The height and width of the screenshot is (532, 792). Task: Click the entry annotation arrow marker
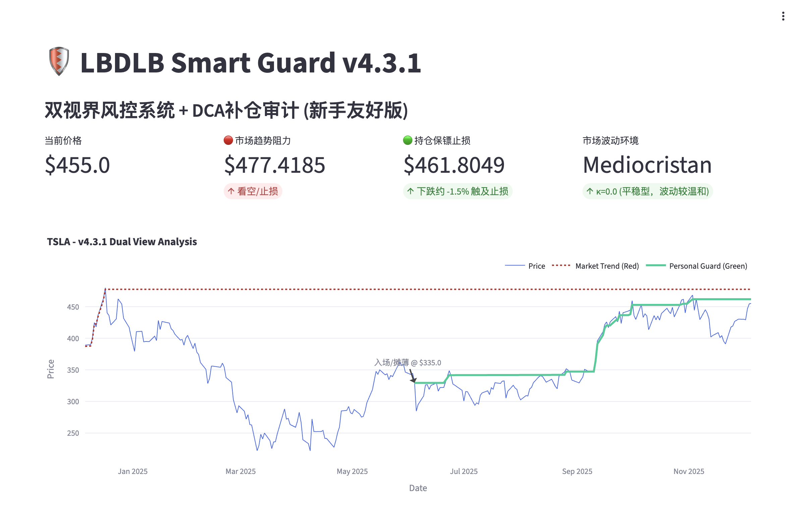[x=413, y=376]
